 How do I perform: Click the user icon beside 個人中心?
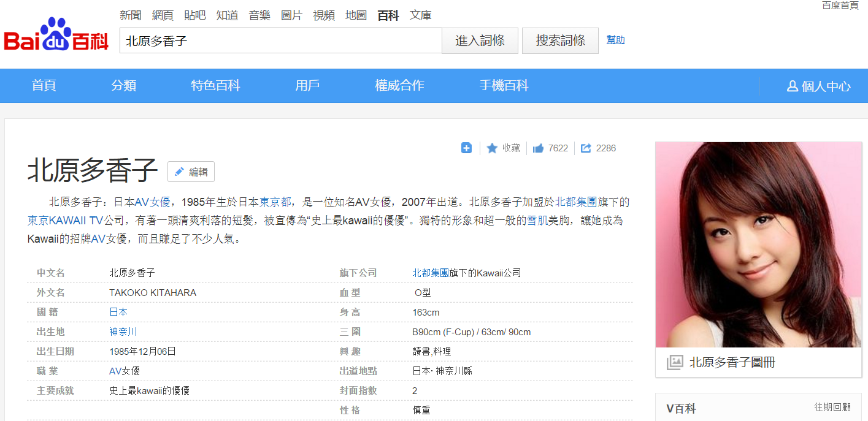[x=792, y=86]
